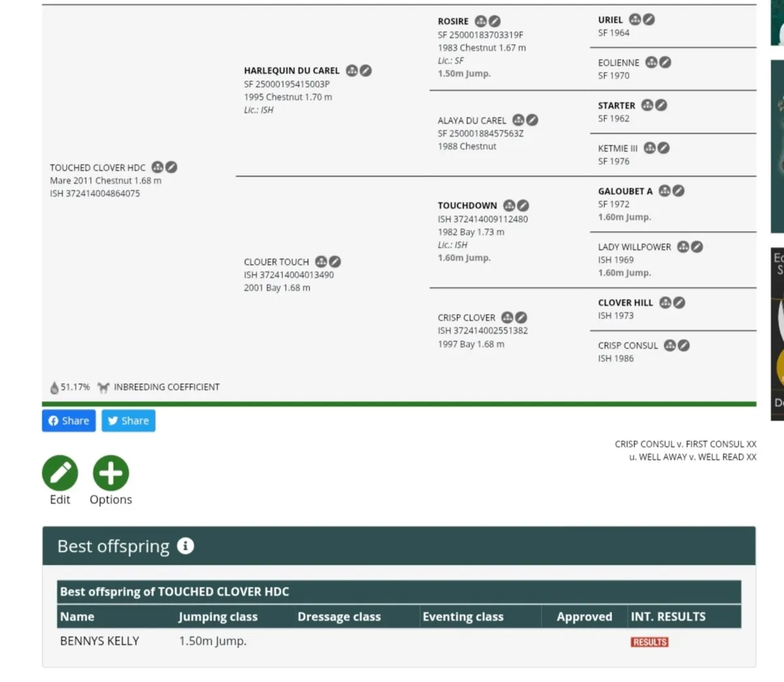Viewport: 784px width, 682px height.
Task: Open the BENNYS KELLY offspring entry
Action: tap(99, 641)
